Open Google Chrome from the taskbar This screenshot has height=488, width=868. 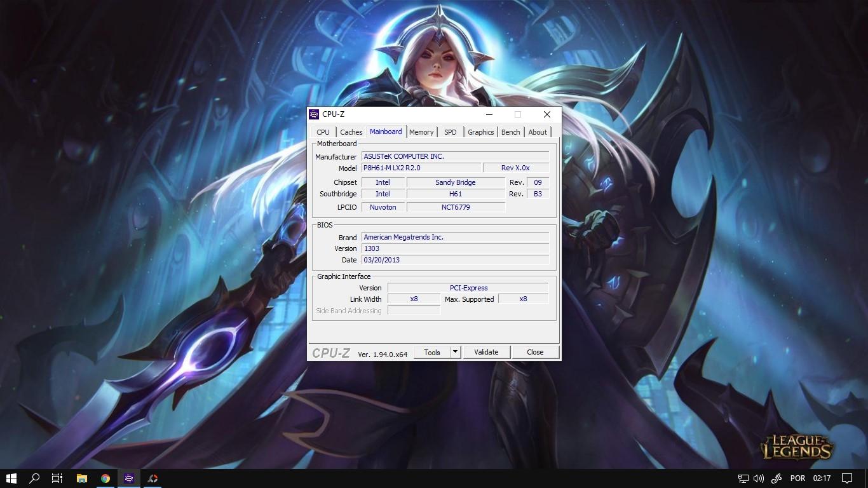tap(105, 478)
